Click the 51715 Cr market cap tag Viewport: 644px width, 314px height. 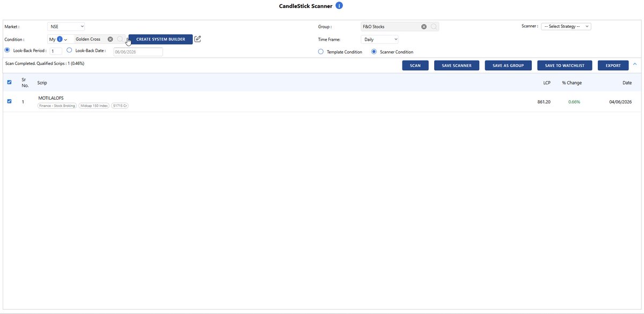(120, 106)
